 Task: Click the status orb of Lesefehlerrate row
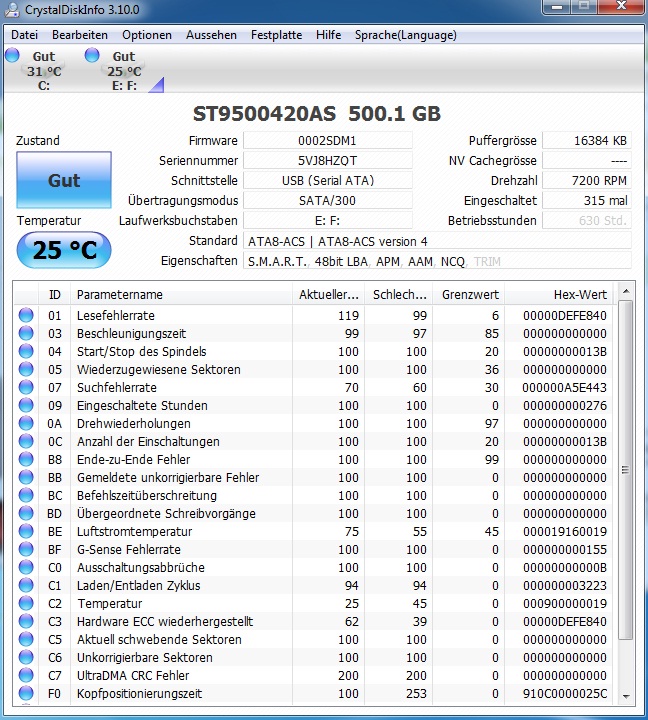point(26,315)
